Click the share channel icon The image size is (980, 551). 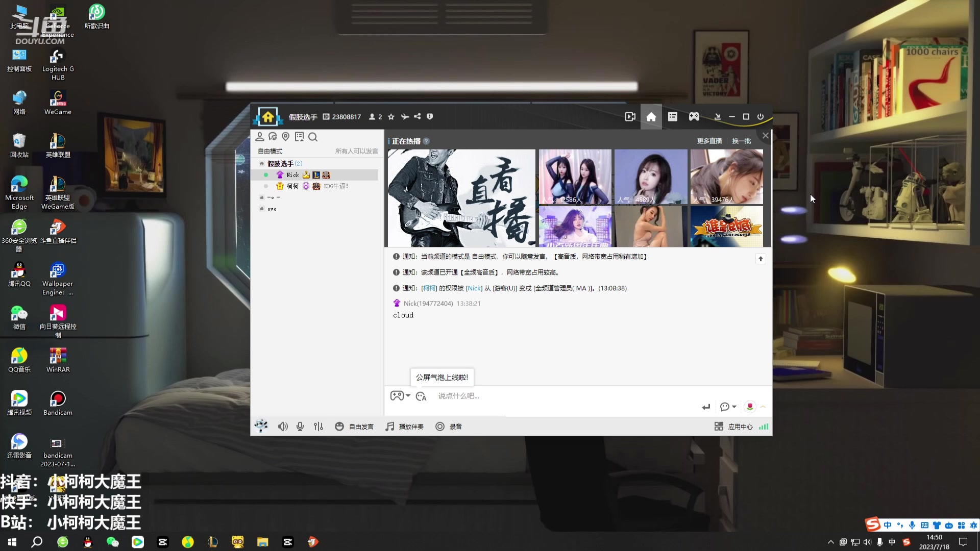tap(418, 116)
